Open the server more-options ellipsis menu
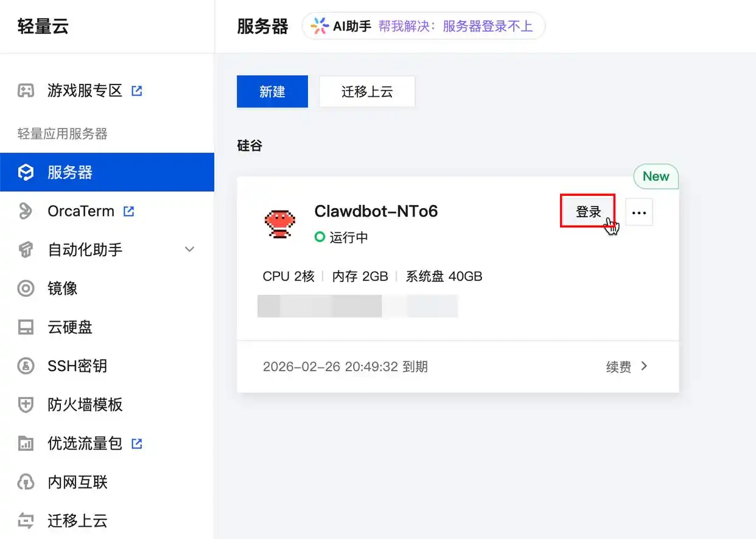 click(x=639, y=212)
